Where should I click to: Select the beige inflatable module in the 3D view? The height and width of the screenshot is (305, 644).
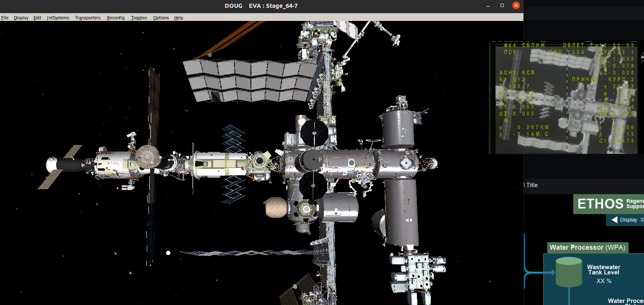(275, 207)
